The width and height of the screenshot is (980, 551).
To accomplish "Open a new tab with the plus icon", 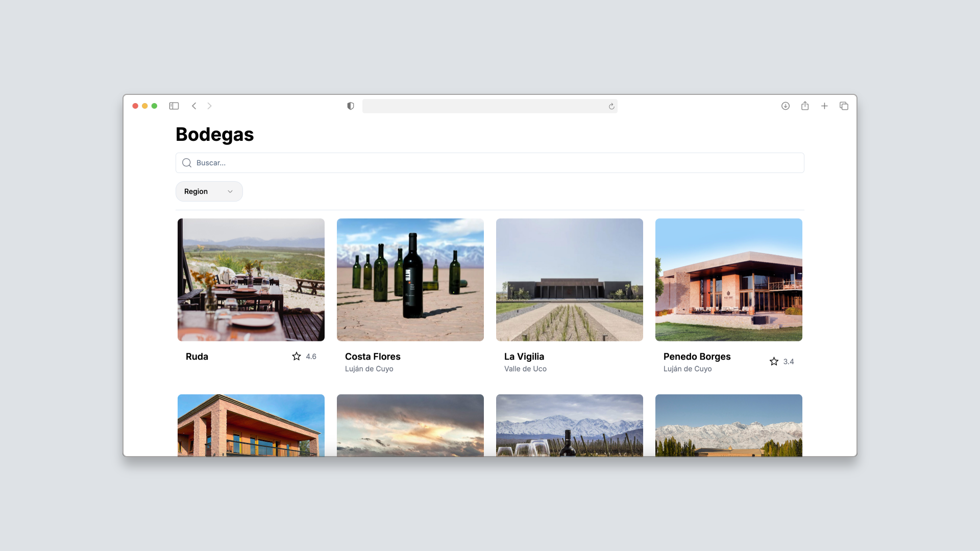I will 824,106.
